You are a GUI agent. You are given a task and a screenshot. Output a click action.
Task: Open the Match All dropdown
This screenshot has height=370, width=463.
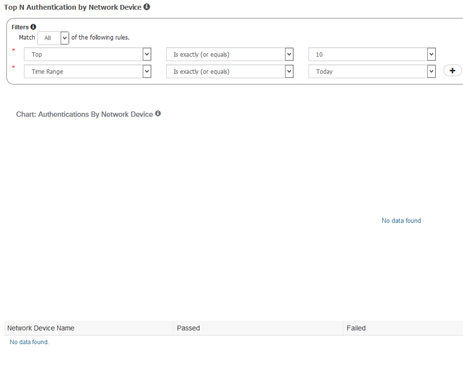[53, 38]
